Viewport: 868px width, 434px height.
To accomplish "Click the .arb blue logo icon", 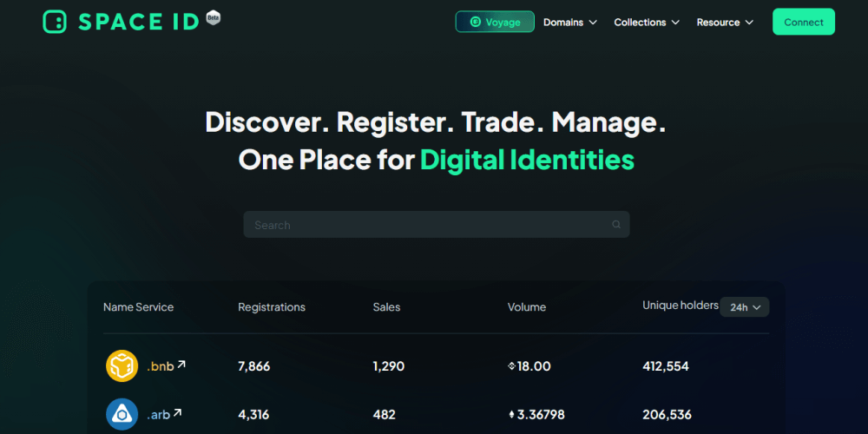I will tap(122, 414).
